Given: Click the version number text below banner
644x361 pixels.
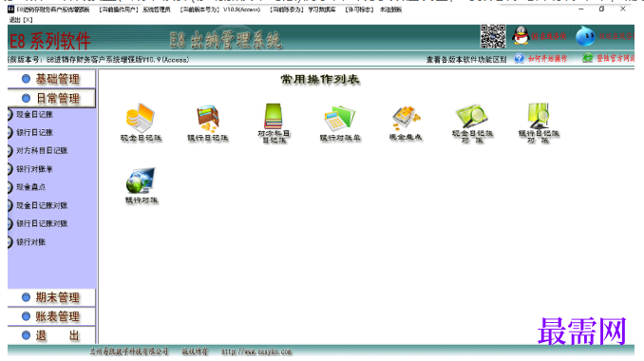Looking at the screenshot, I should (99, 60).
